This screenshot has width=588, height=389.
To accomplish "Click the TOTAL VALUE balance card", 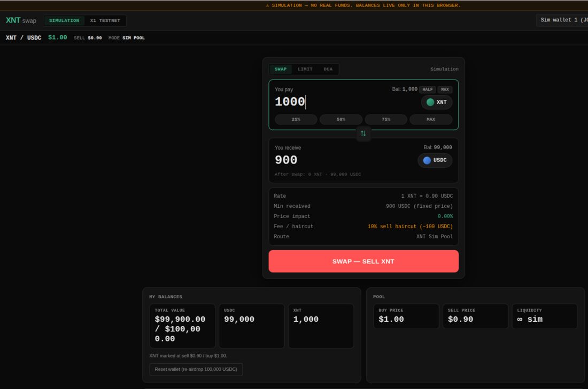I will pyautogui.click(x=182, y=326).
